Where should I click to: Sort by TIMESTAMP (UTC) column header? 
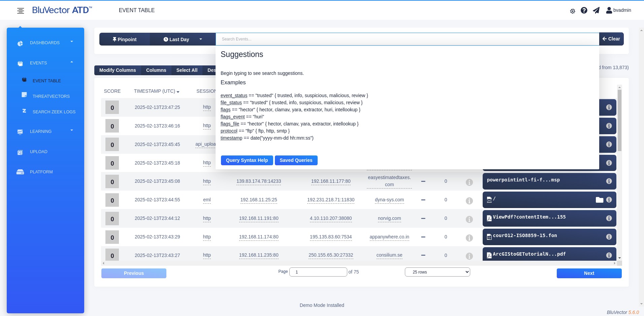(x=157, y=91)
